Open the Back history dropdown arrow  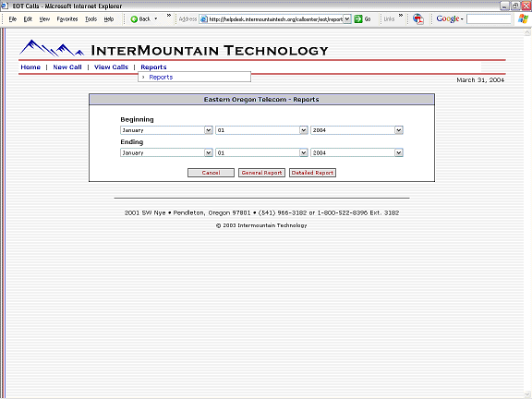pyautogui.click(x=156, y=19)
